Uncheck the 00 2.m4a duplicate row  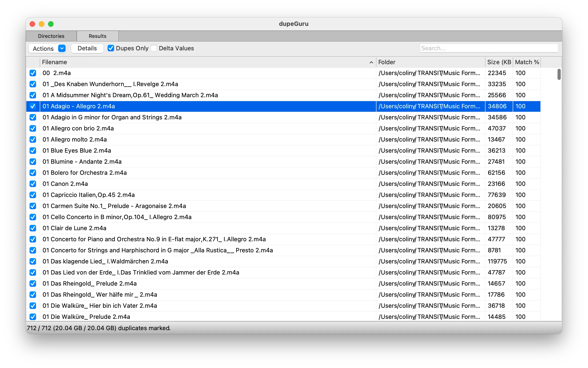pyautogui.click(x=33, y=73)
